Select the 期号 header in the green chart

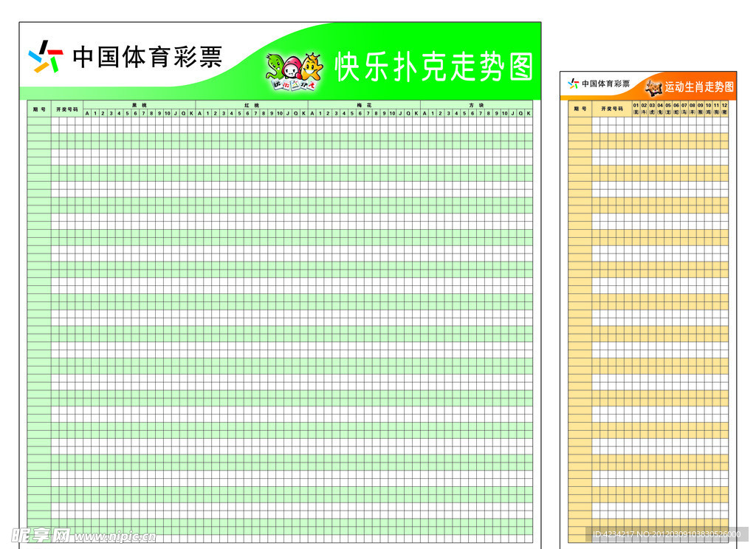pos(39,109)
